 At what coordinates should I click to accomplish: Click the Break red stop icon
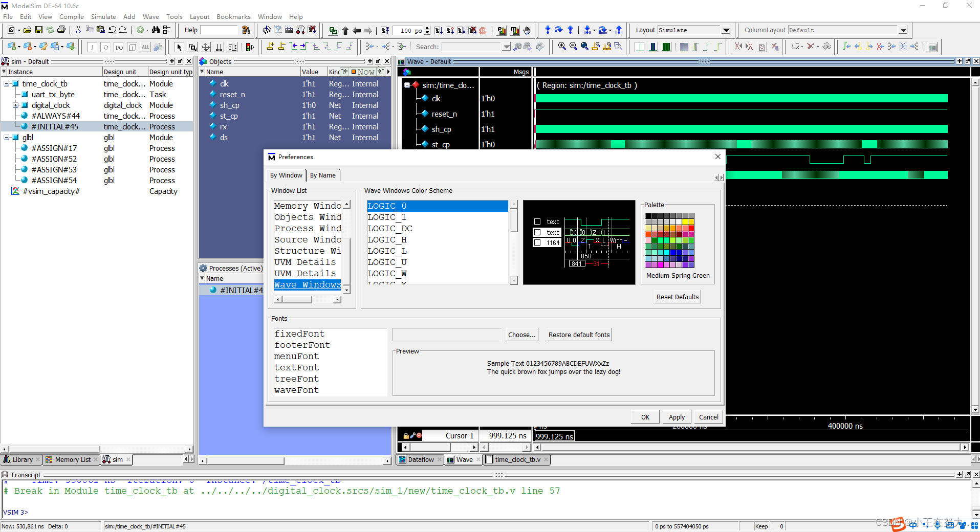point(482,30)
